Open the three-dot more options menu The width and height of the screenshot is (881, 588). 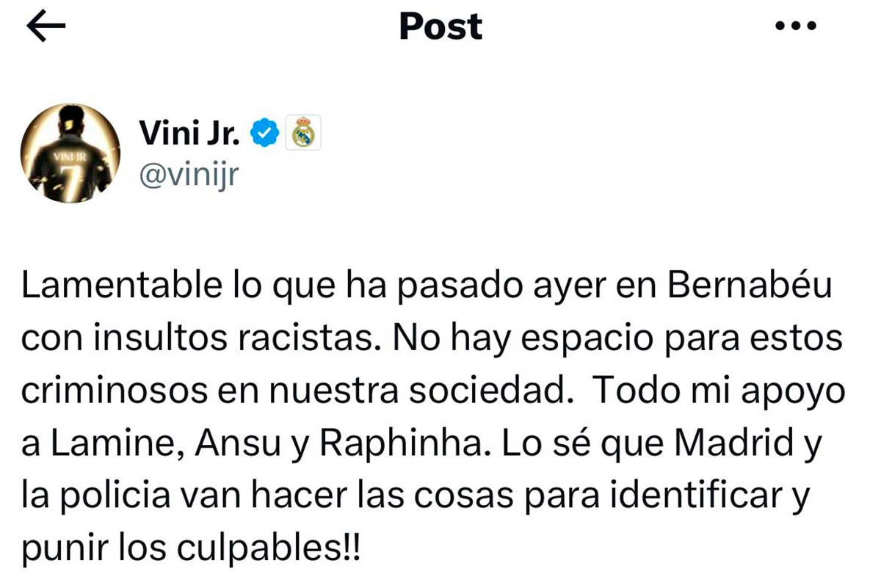pos(796,26)
